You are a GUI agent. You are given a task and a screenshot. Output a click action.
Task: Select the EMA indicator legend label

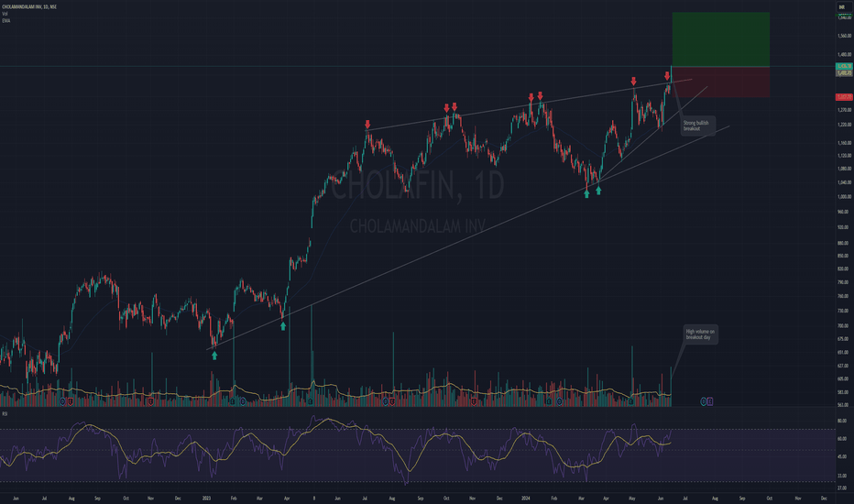click(5, 21)
